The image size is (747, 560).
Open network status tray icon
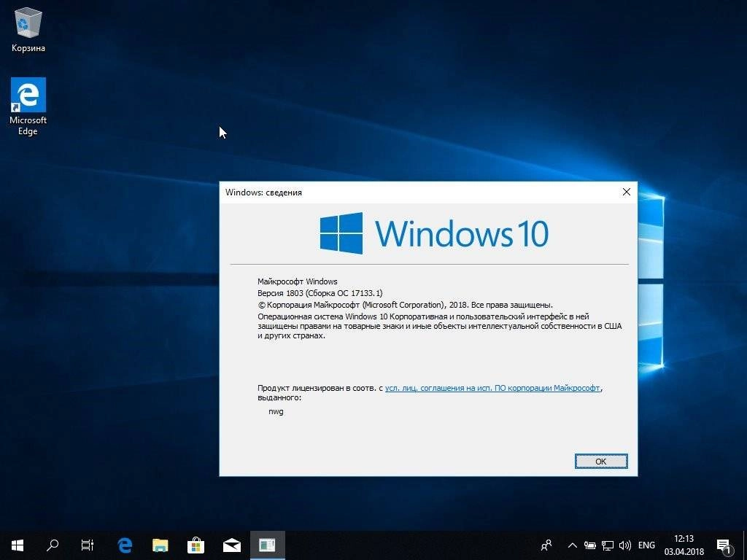[608, 545]
